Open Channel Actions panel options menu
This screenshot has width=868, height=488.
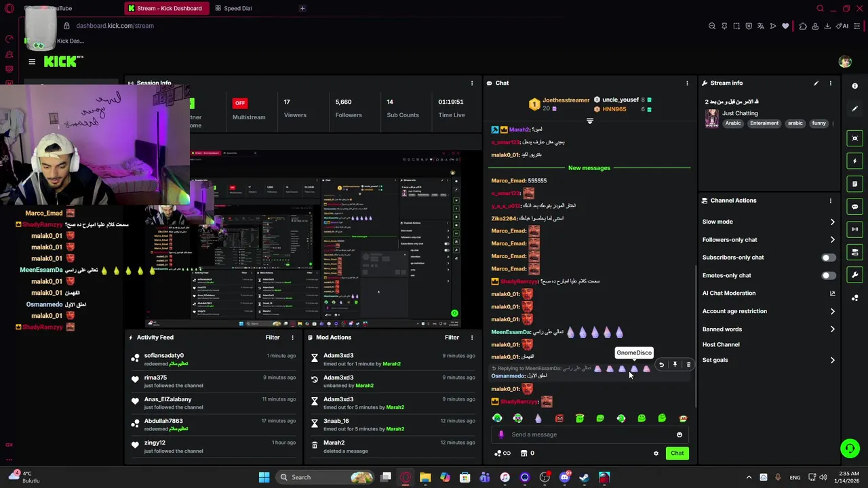coord(830,201)
